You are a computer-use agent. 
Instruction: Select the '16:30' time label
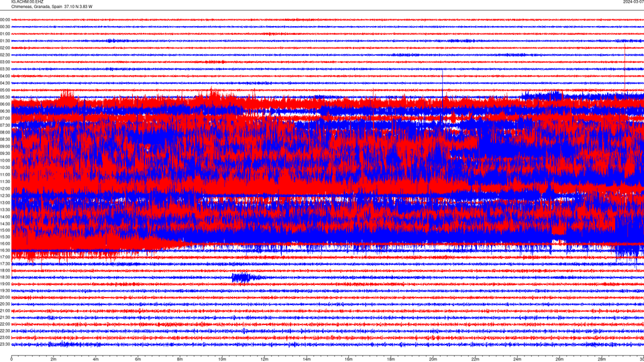[x=5, y=250]
